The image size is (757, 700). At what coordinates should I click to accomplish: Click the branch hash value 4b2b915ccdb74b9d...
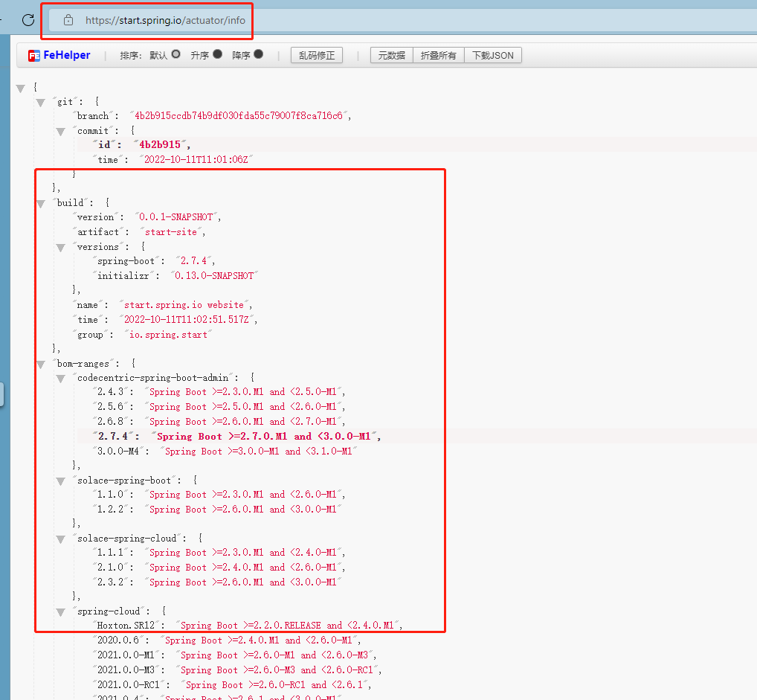coord(239,116)
